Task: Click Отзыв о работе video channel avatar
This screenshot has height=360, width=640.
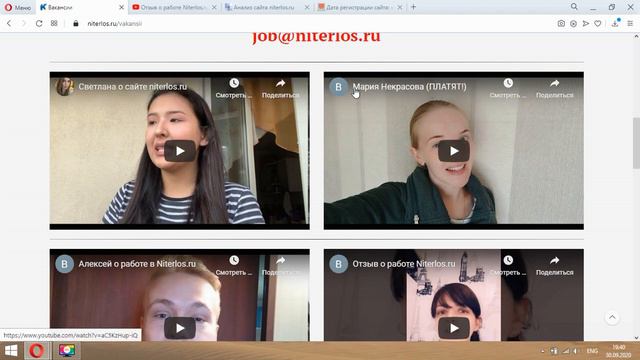Action: point(338,264)
